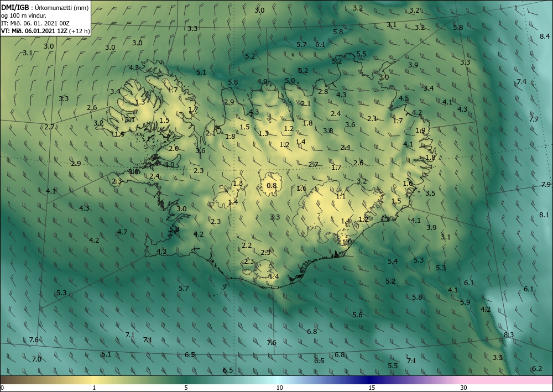
Task: Click the 3.5 precipitation value
Action: [x=430, y=193]
